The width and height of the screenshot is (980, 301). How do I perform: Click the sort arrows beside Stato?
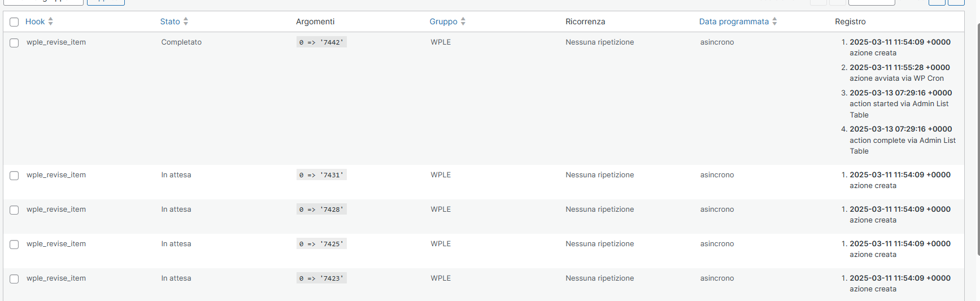(x=185, y=21)
